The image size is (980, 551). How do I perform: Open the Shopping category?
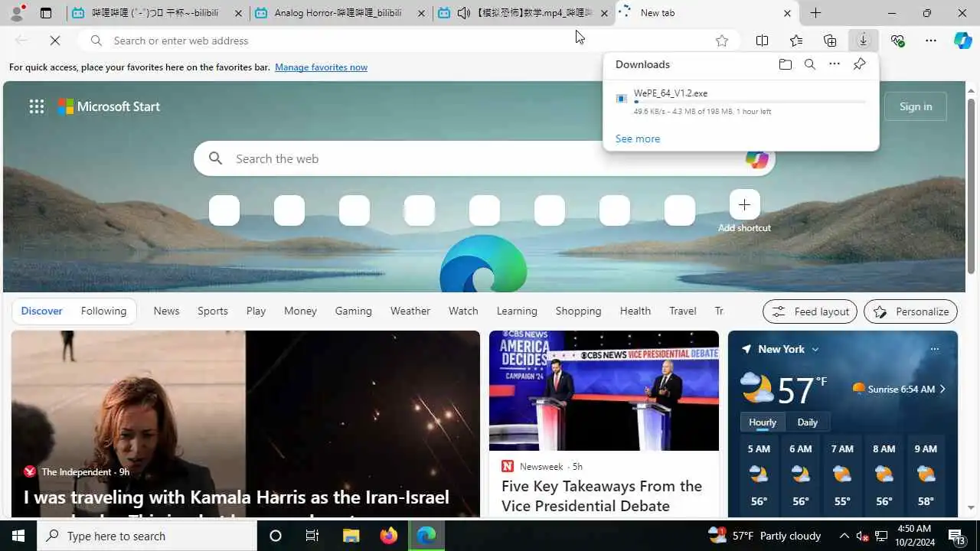pyautogui.click(x=578, y=311)
